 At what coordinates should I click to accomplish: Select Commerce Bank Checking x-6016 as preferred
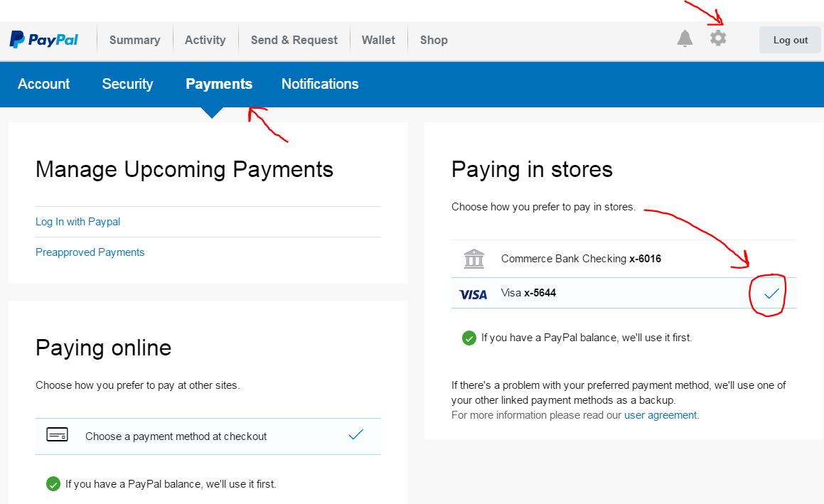624,259
